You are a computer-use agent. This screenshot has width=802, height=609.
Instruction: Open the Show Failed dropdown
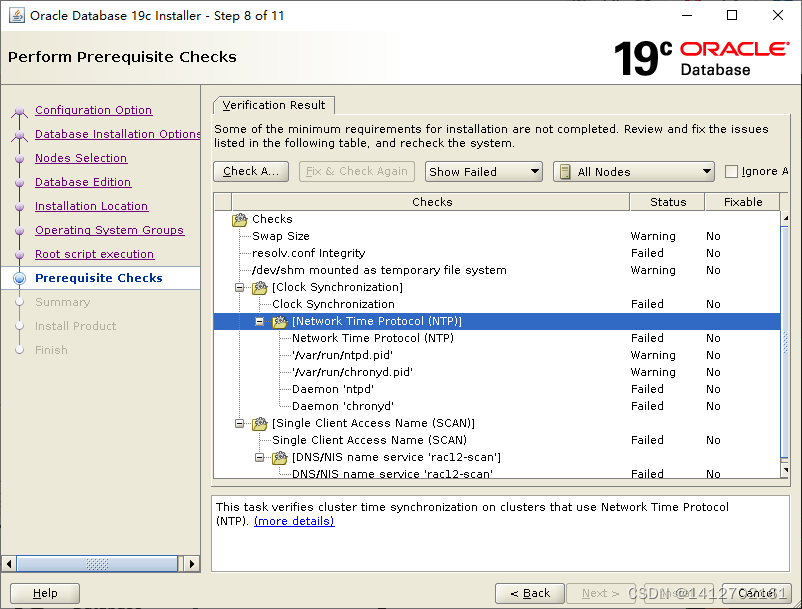(483, 172)
